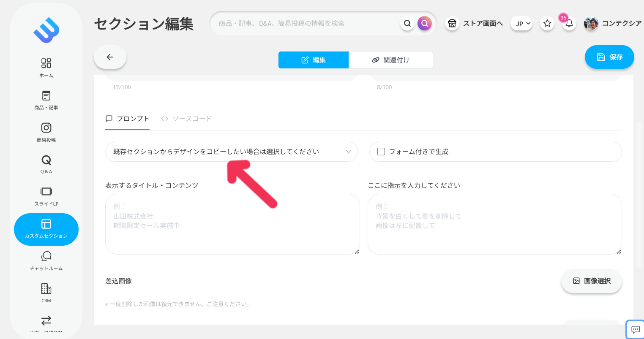The height and width of the screenshot is (339, 644).
Task: Open the JP language dropdown
Action: pyautogui.click(x=521, y=23)
